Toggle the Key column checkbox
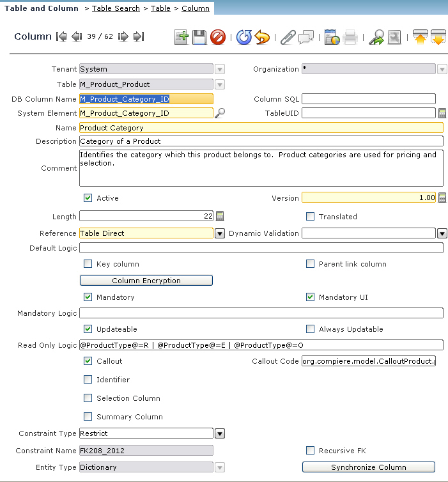448x482 pixels. tap(88, 264)
